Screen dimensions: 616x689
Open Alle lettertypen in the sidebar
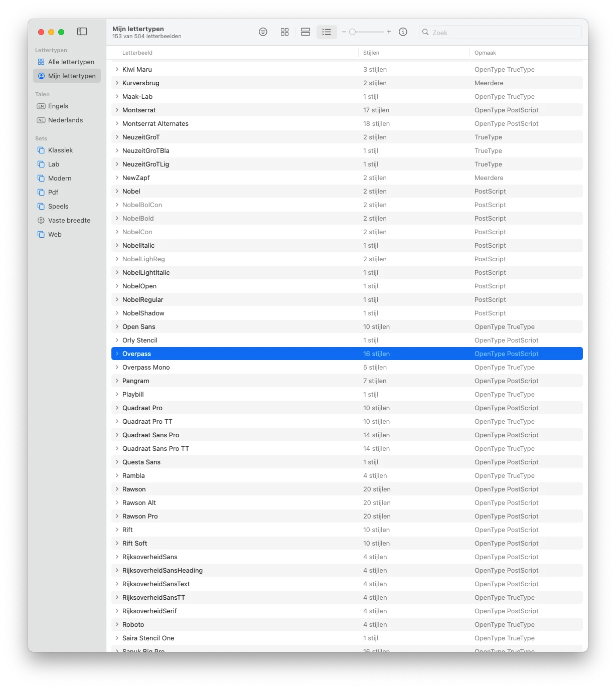tap(67, 62)
